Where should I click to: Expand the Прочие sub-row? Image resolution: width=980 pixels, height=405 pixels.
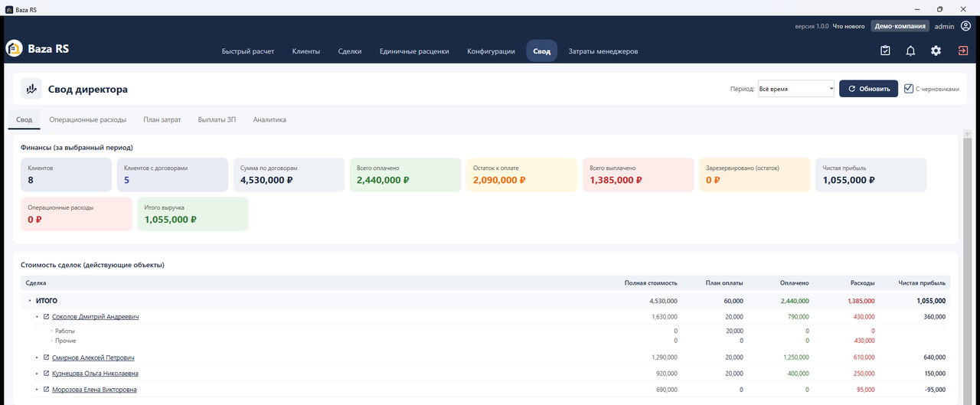point(51,341)
